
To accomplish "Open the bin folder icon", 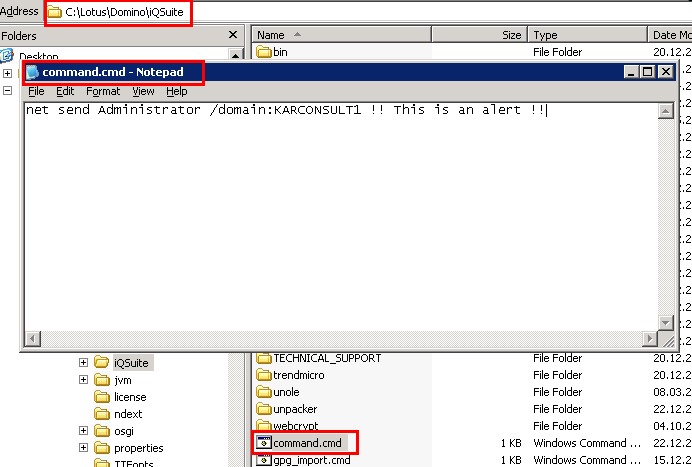I will coord(265,52).
